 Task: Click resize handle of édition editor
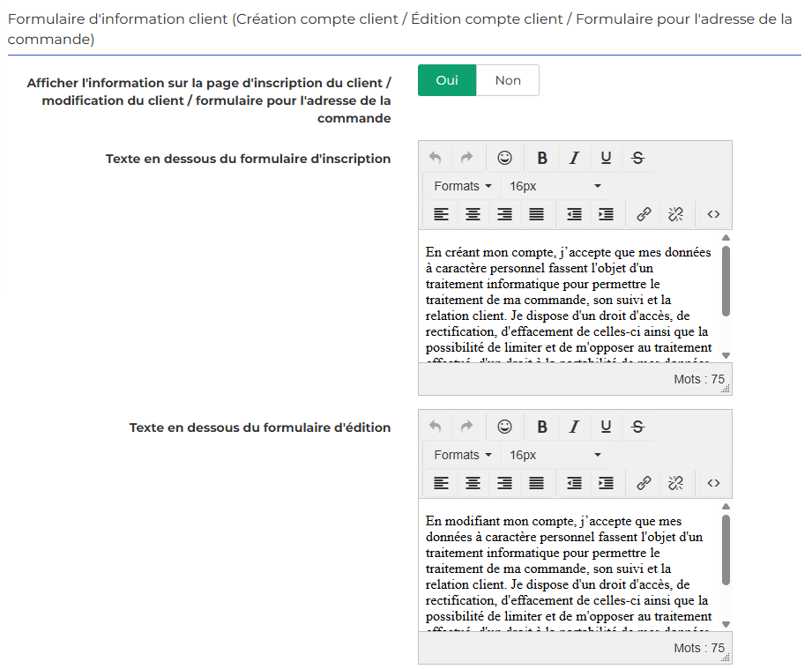pyautogui.click(x=726, y=658)
